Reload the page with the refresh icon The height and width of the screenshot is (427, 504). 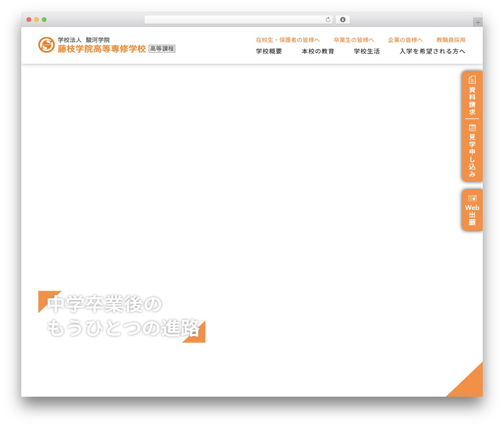coord(328,20)
